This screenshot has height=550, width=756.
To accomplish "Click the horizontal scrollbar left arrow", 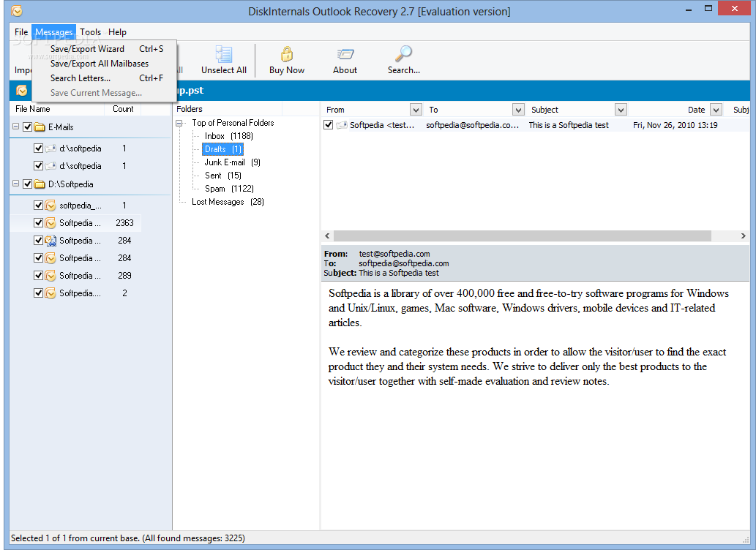I will click(327, 236).
